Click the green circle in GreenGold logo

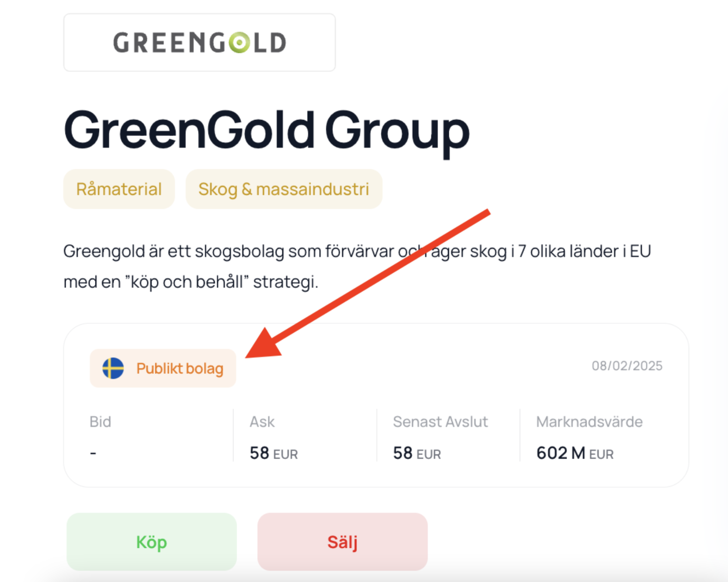239,43
